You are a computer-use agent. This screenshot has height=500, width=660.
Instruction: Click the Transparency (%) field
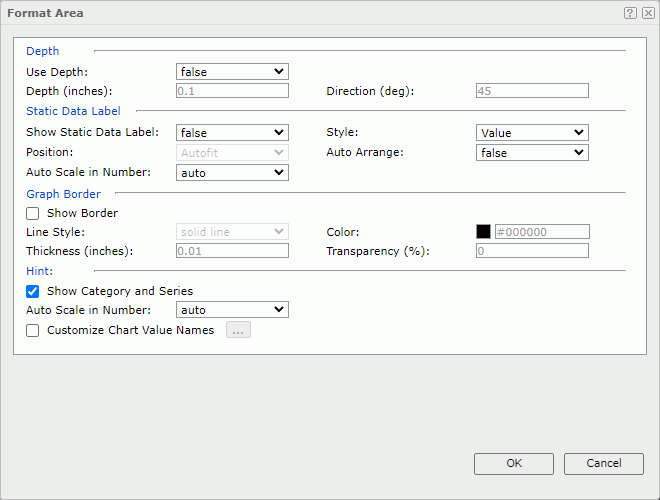point(532,251)
